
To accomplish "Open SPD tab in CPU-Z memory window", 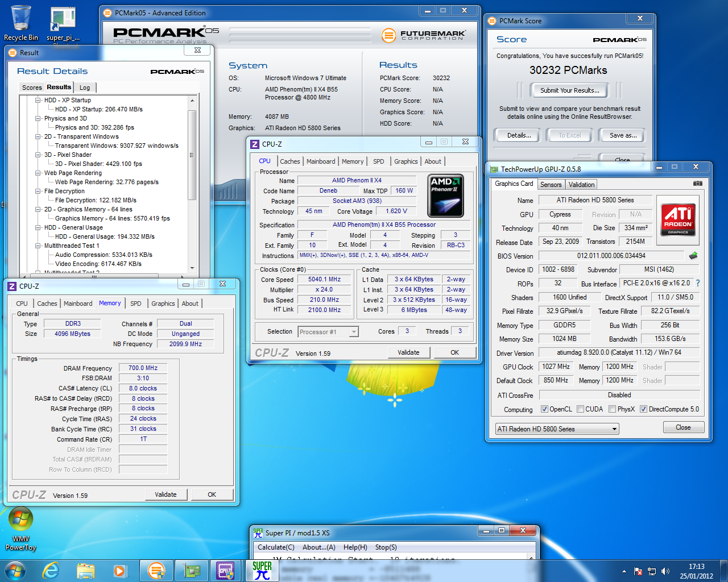I will (x=135, y=304).
